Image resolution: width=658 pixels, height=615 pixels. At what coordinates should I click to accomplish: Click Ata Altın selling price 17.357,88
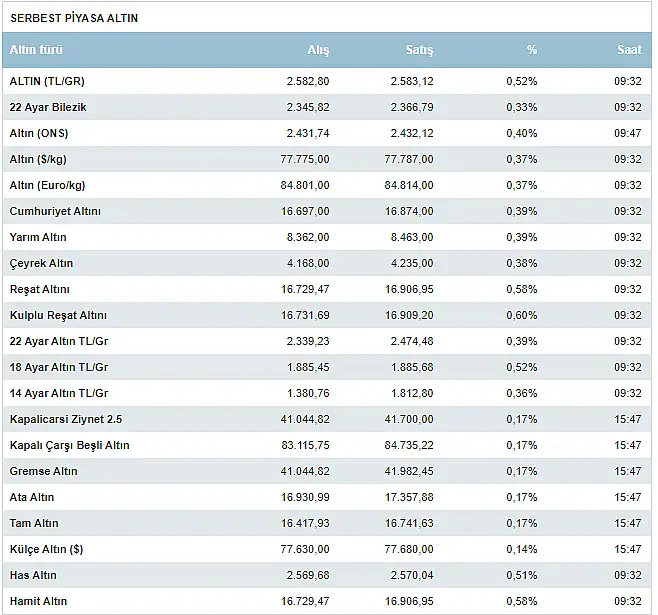409,497
